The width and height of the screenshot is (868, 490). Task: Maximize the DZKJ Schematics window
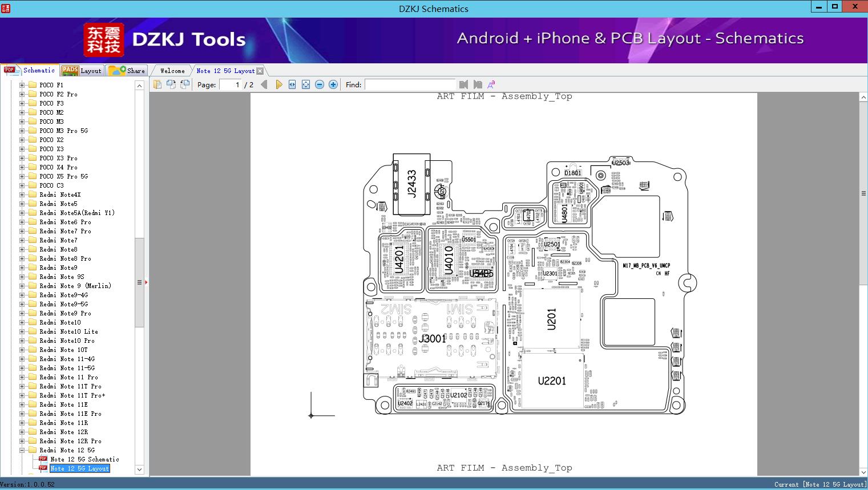(x=835, y=7)
